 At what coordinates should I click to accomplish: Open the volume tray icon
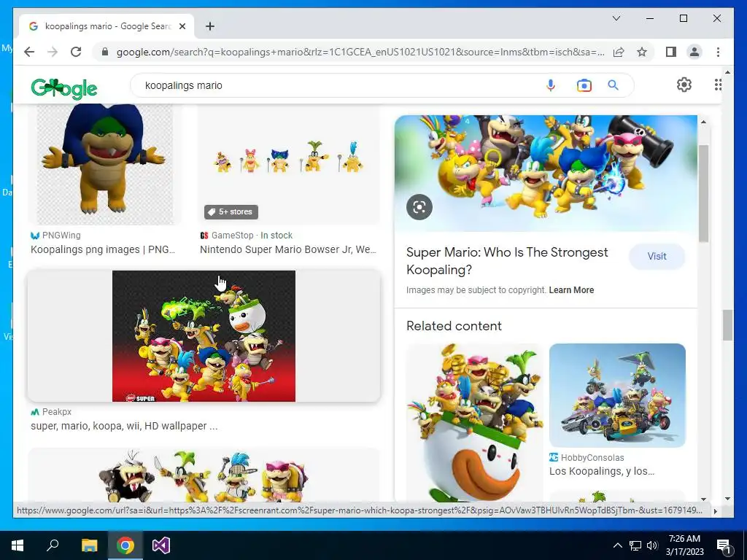(652, 545)
